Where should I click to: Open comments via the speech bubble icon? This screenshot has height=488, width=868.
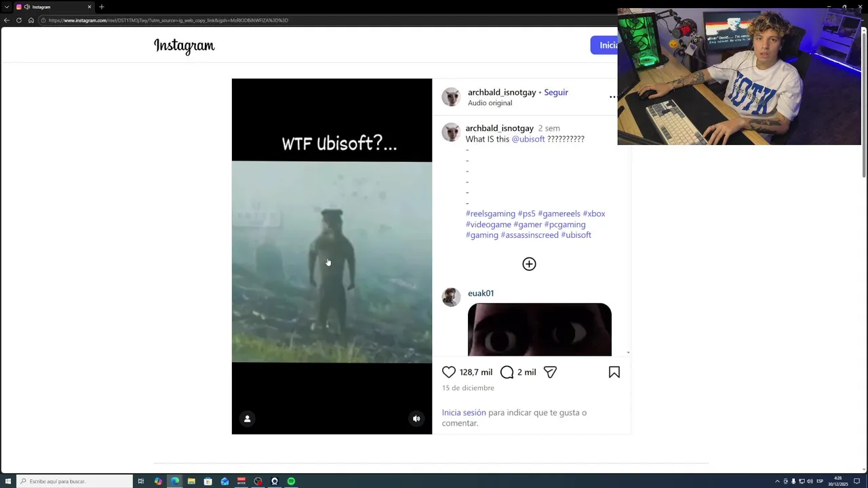tap(507, 372)
